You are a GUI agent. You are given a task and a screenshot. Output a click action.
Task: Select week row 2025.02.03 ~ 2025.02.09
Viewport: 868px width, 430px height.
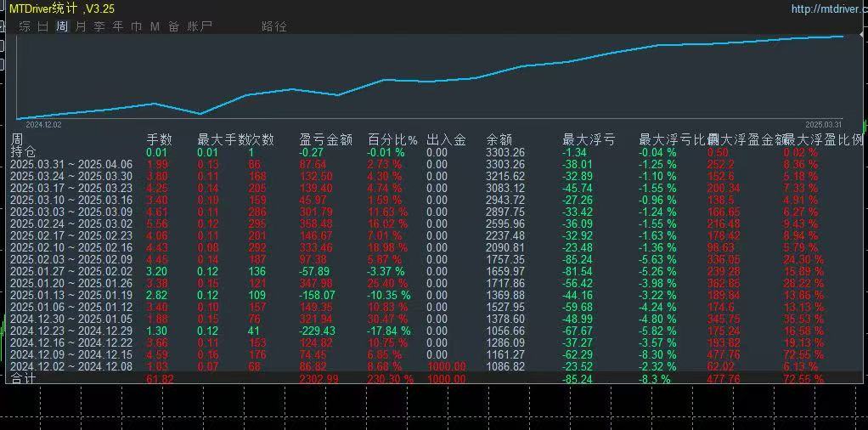[x=72, y=259]
